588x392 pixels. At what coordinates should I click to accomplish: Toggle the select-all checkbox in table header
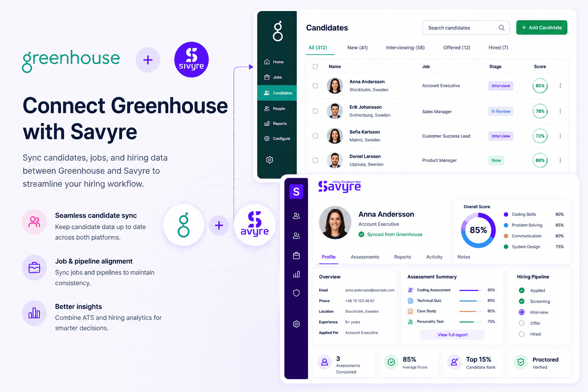pos(315,67)
